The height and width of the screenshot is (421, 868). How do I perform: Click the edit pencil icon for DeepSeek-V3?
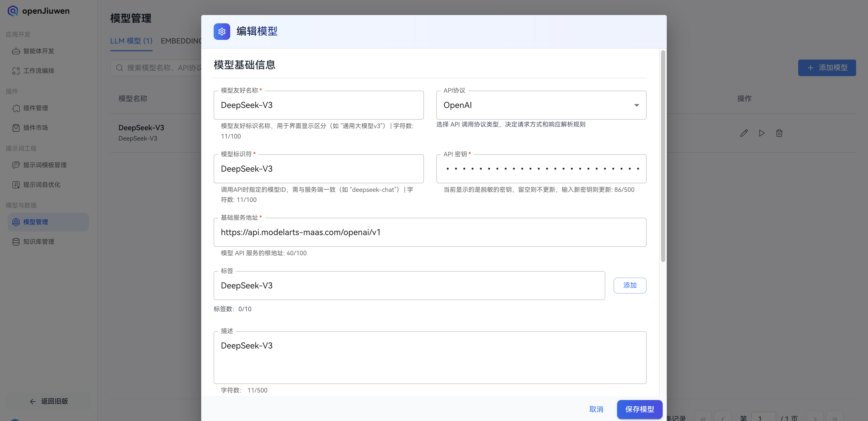pyautogui.click(x=744, y=133)
